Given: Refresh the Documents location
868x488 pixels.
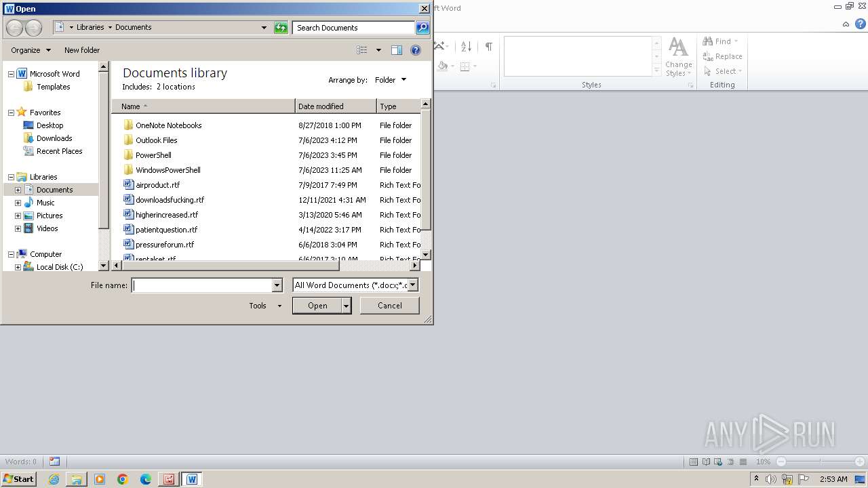Looking at the screenshot, I should click(281, 28).
